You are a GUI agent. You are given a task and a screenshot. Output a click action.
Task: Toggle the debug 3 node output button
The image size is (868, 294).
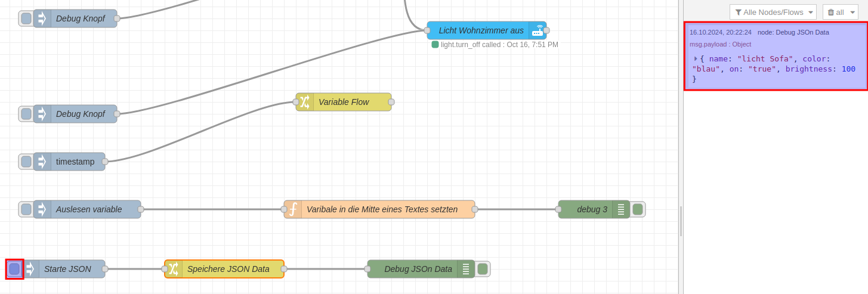(638, 209)
